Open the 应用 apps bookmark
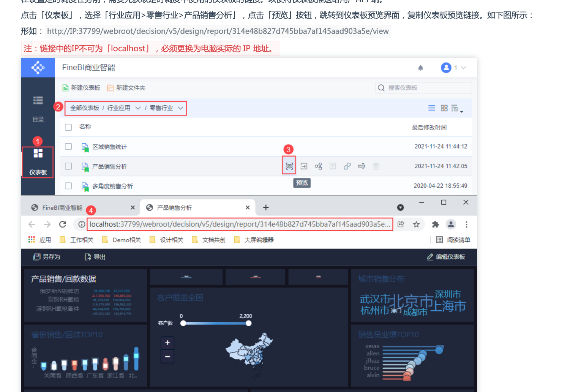This screenshot has height=392, width=562. [39, 240]
